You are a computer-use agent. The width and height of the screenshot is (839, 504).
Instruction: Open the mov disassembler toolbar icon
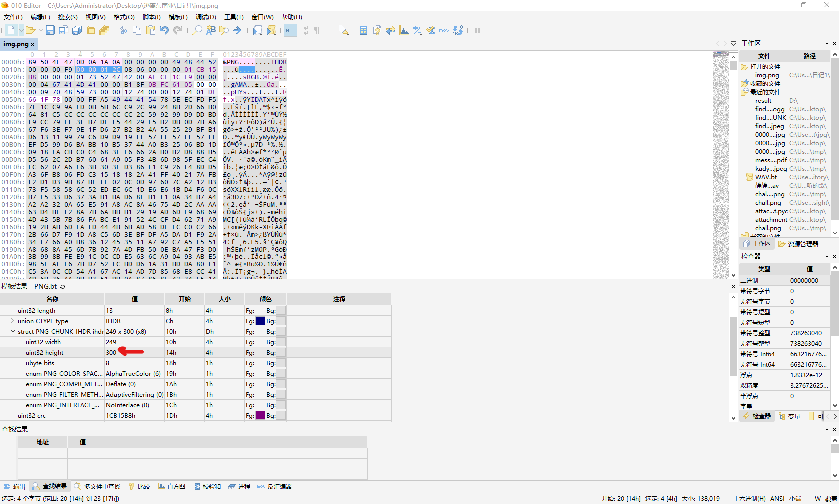tap(444, 30)
